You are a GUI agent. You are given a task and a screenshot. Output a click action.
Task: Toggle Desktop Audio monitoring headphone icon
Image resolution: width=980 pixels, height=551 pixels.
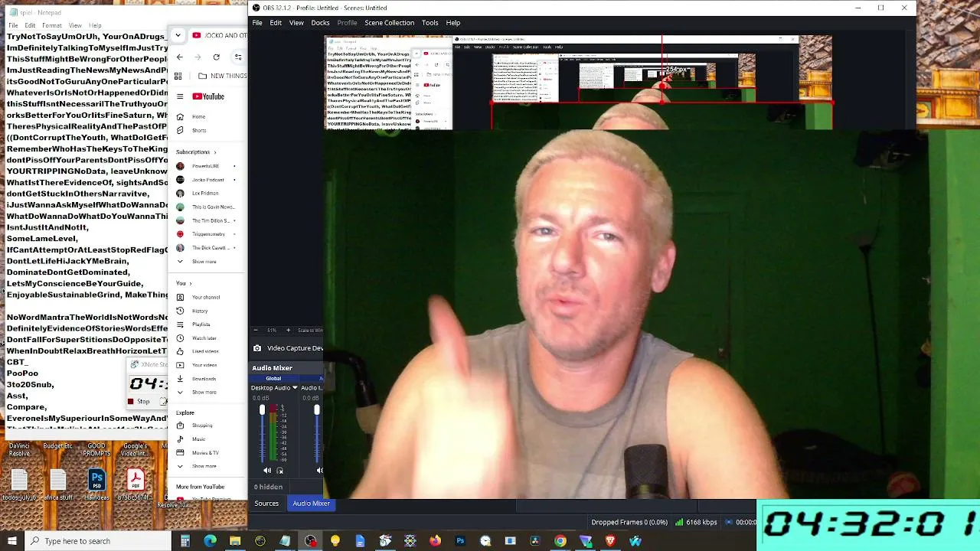tap(279, 471)
